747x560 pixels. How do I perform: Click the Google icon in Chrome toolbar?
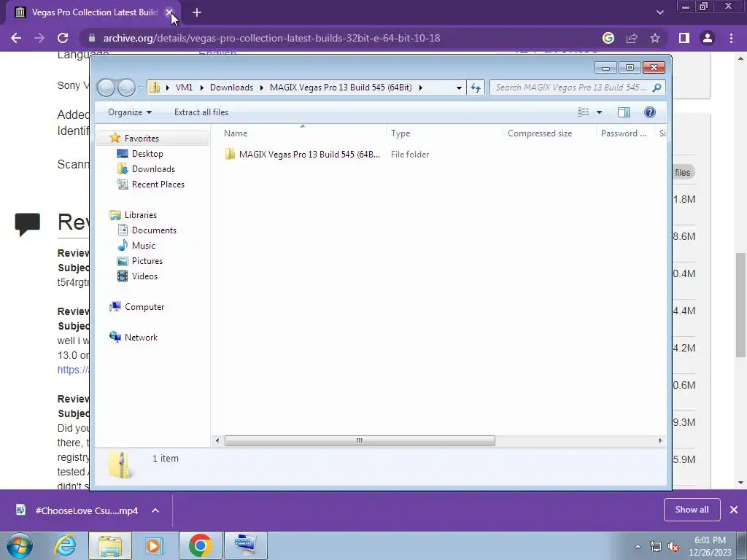click(x=608, y=38)
